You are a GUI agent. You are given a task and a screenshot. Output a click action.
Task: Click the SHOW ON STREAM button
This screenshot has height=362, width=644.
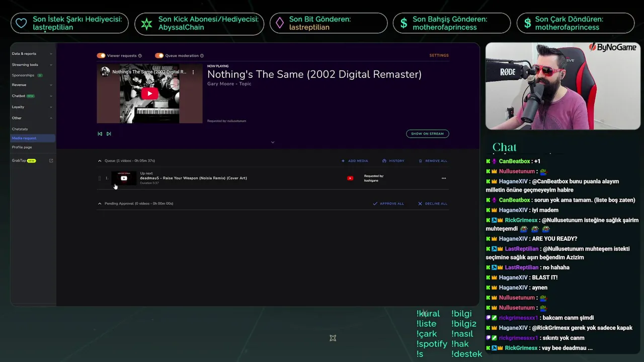tap(427, 134)
